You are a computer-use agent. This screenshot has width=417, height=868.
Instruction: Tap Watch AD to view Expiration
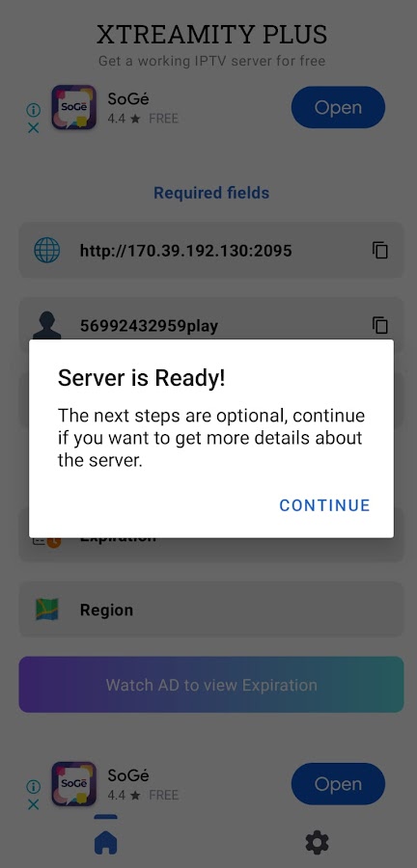point(211,684)
